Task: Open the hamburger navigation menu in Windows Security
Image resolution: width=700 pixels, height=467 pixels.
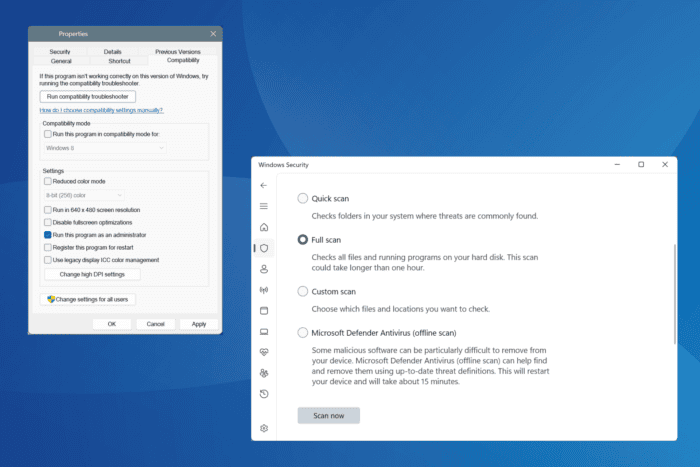Action: coord(264,206)
